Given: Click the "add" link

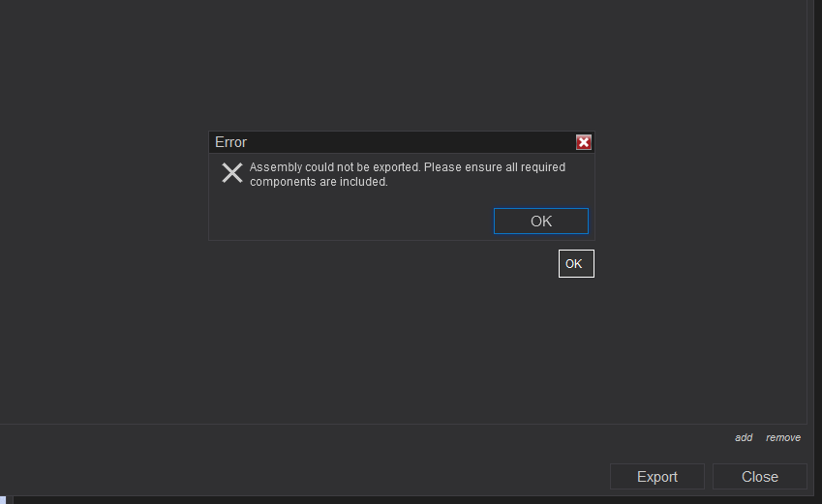Looking at the screenshot, I should click(744, 438).
